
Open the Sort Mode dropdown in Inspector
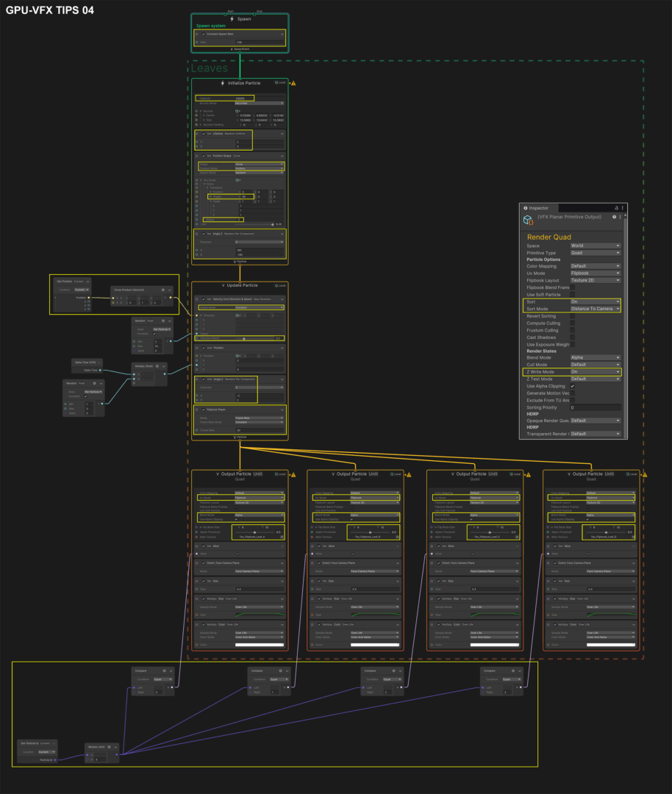(596, 309)
